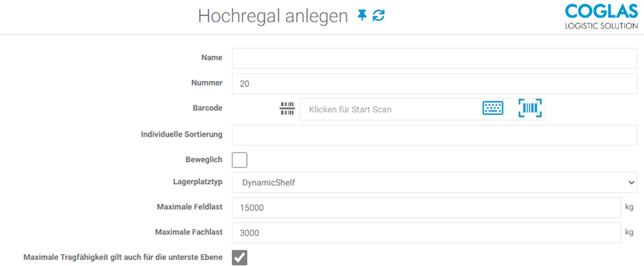Click the Maximale Tragfähigkeit label text
Image resolution: width=644 pixels, height=266 pixels.
click(x=123, y=257)
